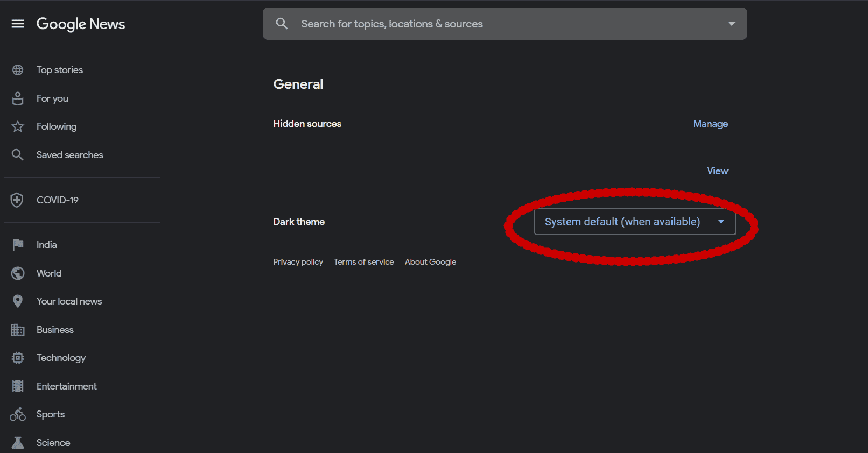Expand search options arrow in search bar
Screen dimensions: 868x453
coord(731,24)
